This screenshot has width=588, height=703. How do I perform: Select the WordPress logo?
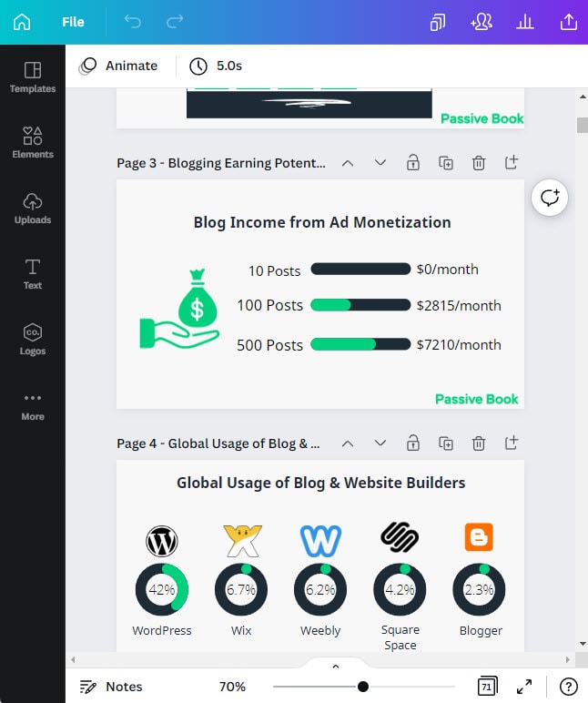[162, 541]
